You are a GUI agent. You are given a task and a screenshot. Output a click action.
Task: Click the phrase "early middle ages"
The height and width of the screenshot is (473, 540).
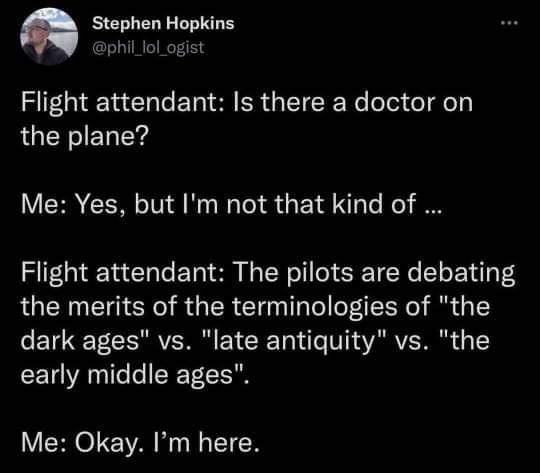click(132, 374)
